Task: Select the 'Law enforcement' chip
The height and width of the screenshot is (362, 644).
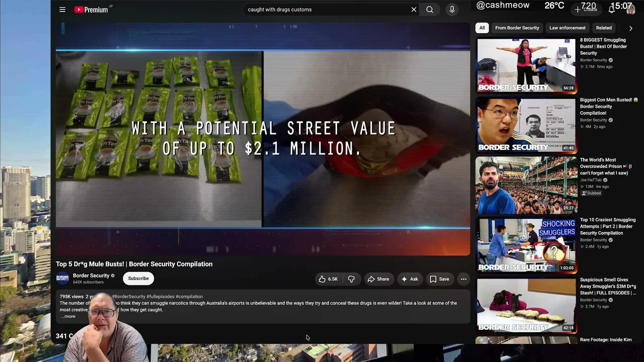Action: [567, 28]
